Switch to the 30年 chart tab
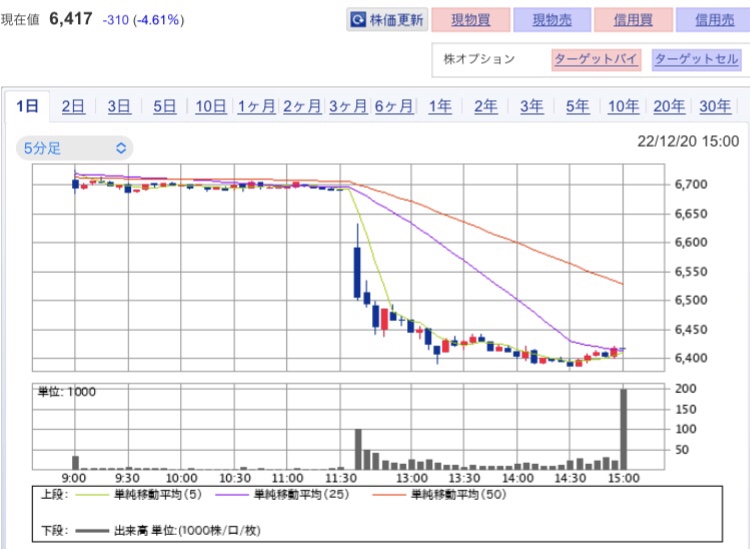The width and height of the screenshot is (750, 549). (715, 106)
